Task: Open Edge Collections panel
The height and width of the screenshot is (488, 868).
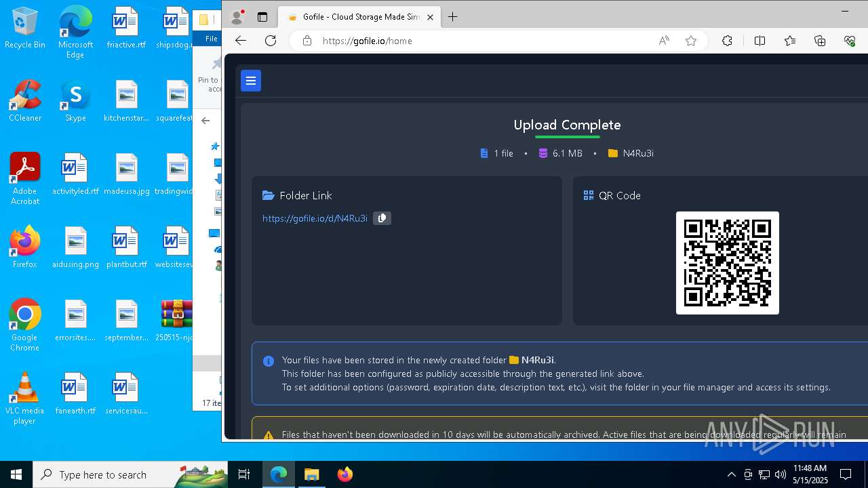Action: (x=820, y=41)
